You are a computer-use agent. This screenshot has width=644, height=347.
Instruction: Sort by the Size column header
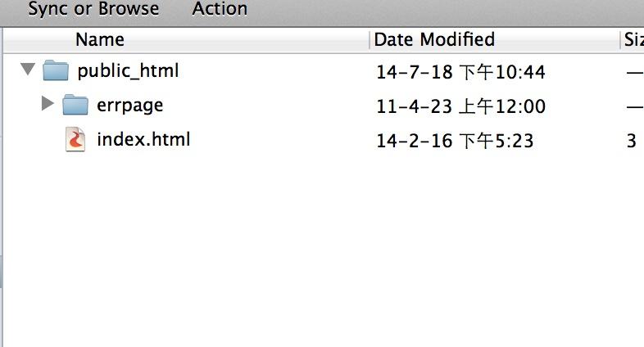633,40
